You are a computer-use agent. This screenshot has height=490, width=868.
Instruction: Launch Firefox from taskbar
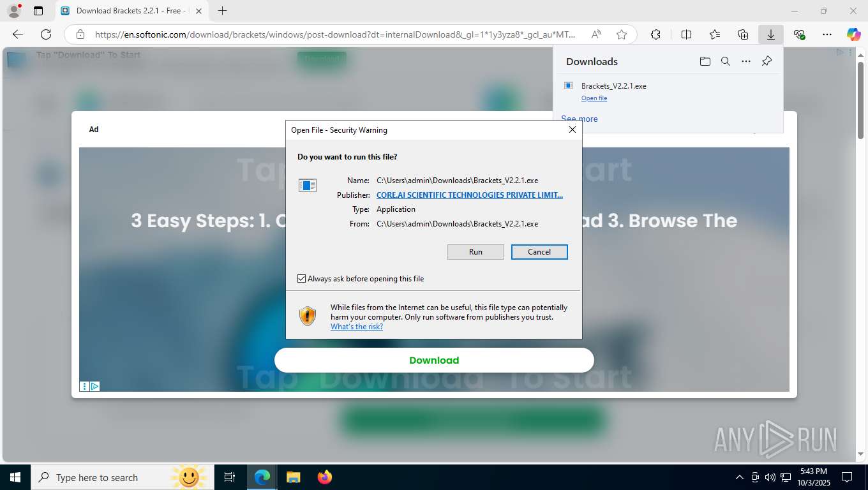(x=324, y=477)
